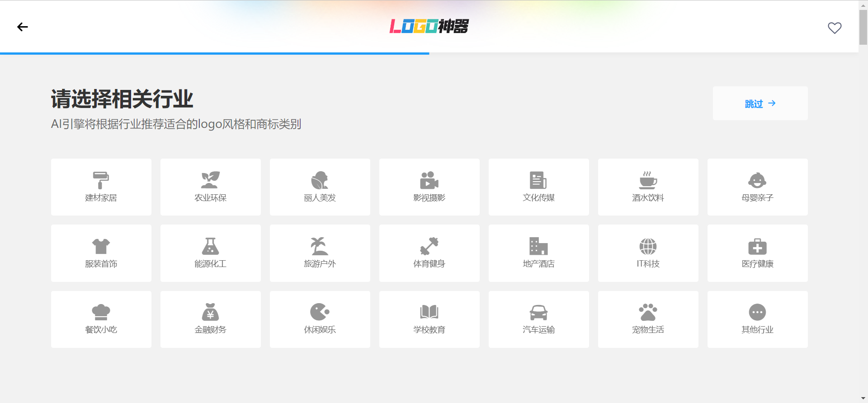Pick the 服装首饰 t-shirt icon

101,246
